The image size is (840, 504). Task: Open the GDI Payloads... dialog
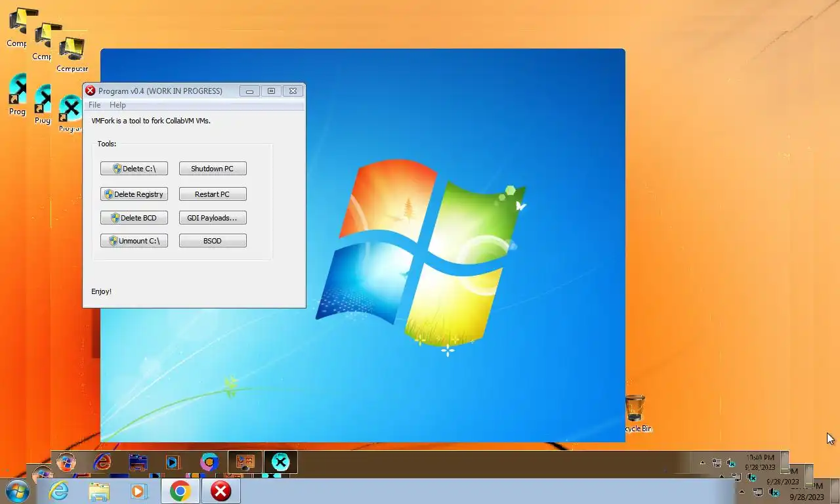213,218
